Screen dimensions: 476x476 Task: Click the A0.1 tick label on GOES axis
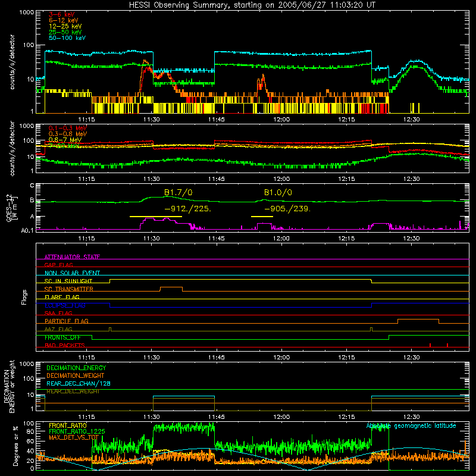coord(27,231)
